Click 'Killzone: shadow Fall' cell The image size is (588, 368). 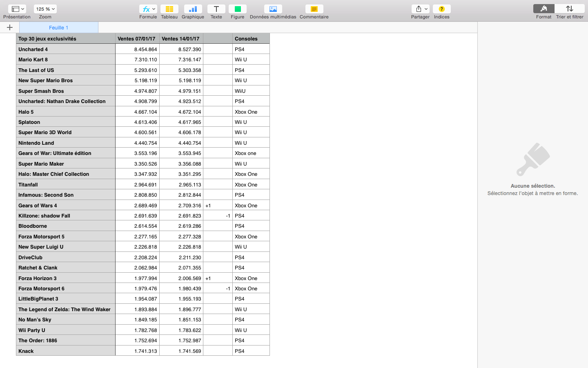(x=66, y=215)
